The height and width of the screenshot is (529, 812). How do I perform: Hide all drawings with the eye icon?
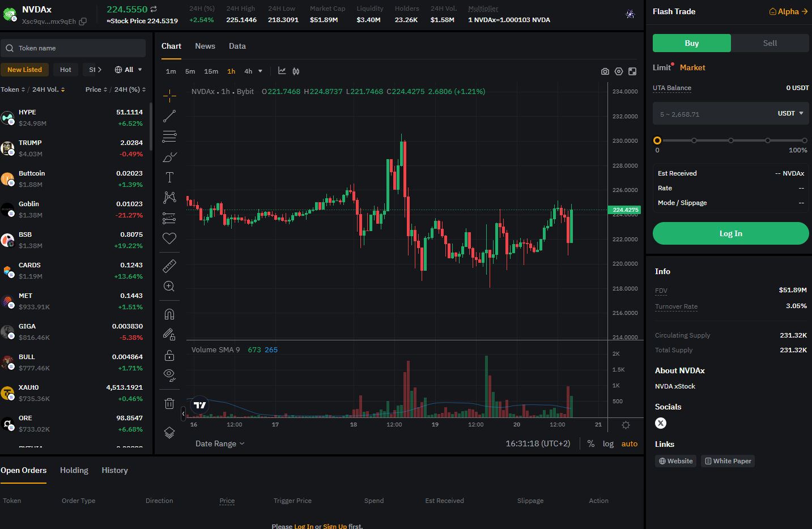pyautogui.click(x=169, y=375)
